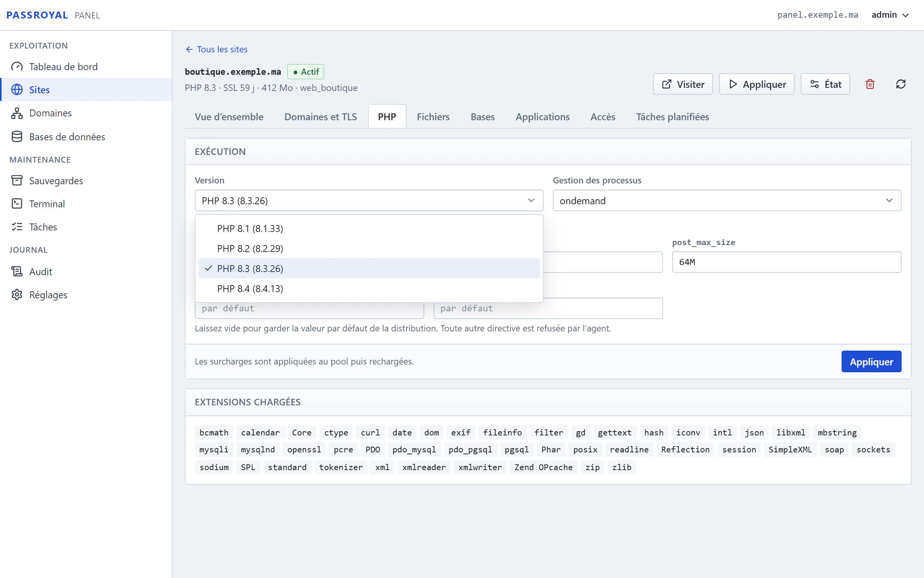Click sliders icon on État button

[x=815, y=84]
